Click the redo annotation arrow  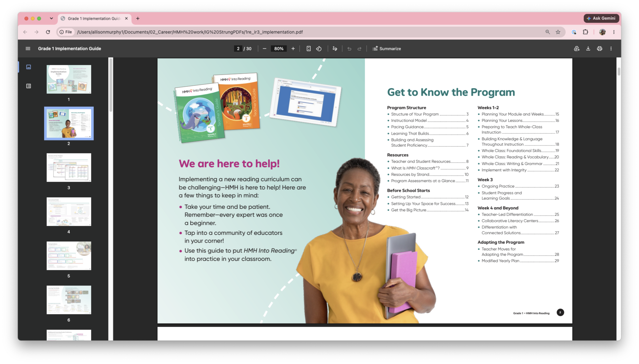[x=359, y=49]
